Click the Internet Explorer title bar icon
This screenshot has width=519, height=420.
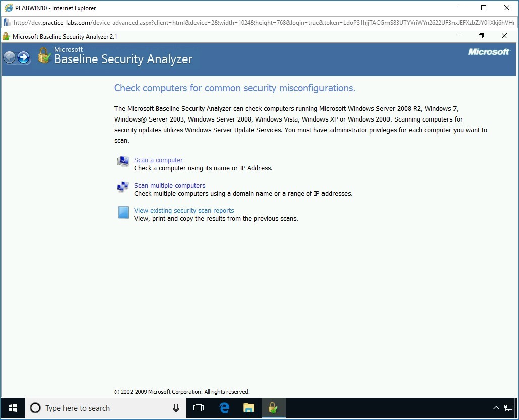[x=8, y=8]
